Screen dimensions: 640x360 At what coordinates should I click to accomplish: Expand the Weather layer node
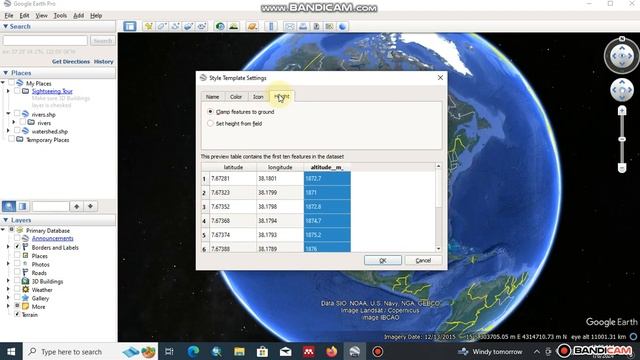coord(8,289)
